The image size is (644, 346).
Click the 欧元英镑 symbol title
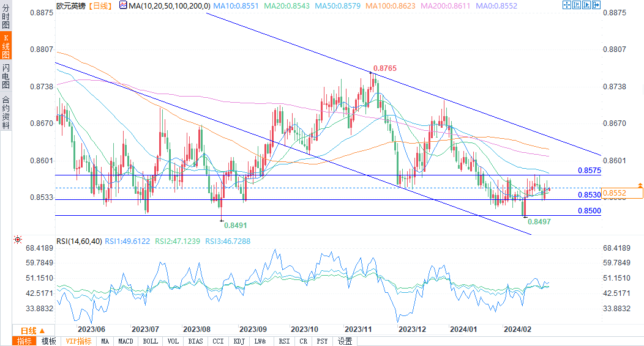pos(71,6)
